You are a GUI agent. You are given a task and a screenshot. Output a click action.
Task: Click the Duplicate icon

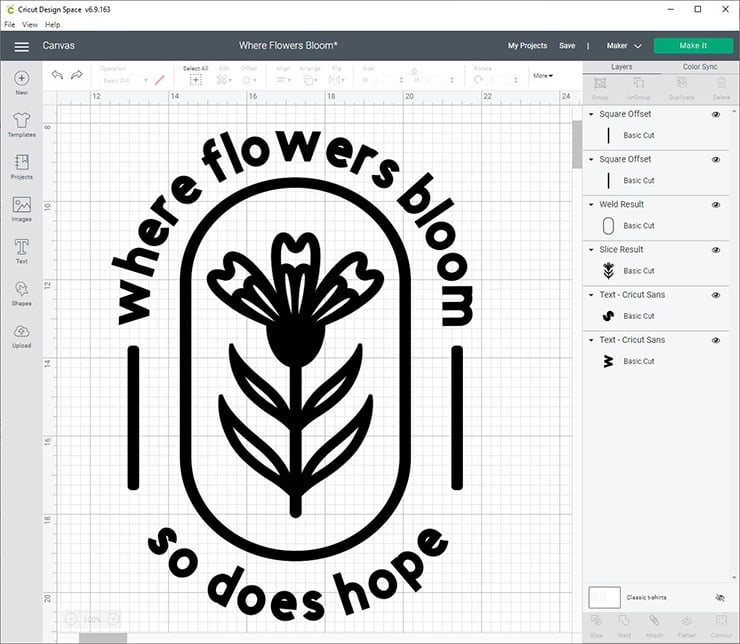pos(681,84)
